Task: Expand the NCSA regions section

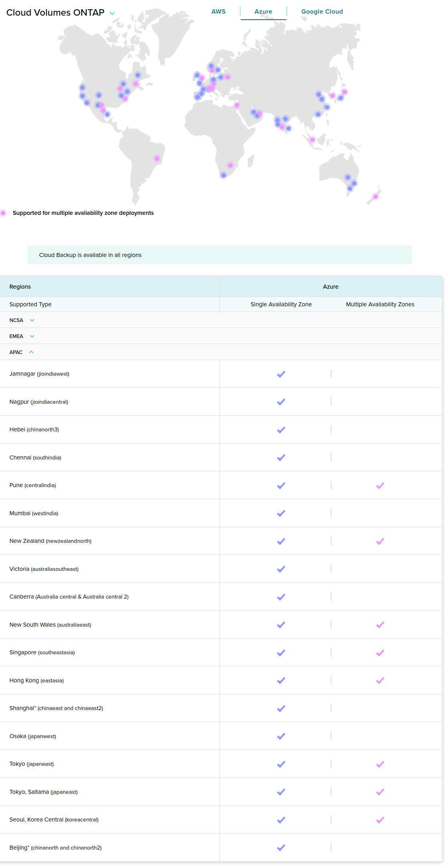Action: [32, 320]
